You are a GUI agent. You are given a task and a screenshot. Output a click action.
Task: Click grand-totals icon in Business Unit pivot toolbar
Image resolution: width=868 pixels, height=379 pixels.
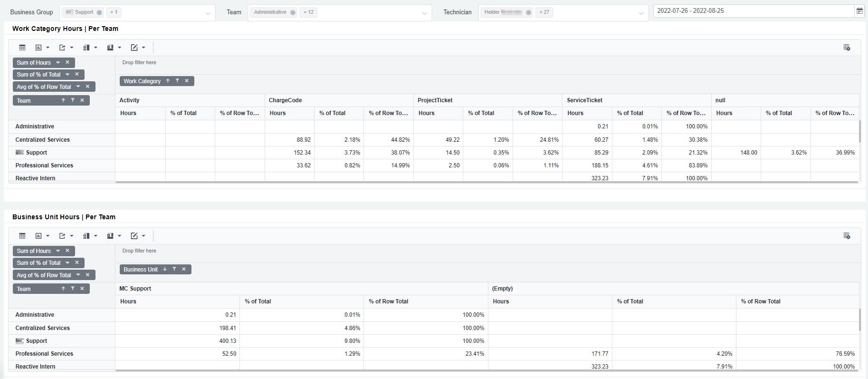coord(110,236)
